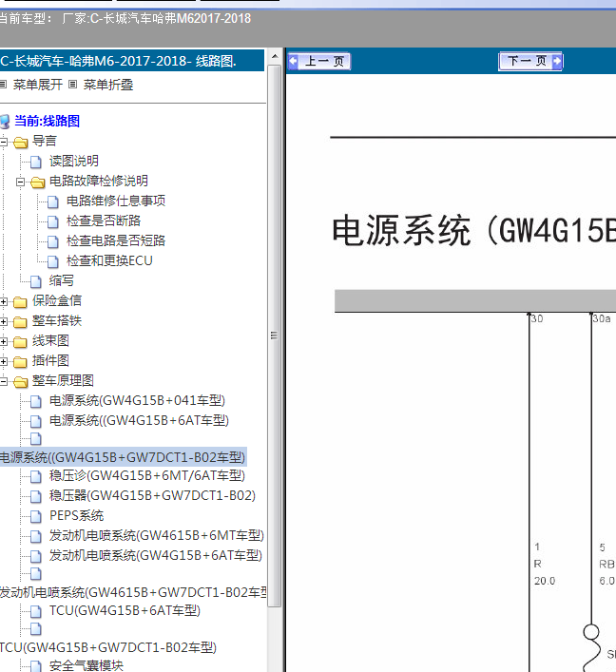Image resolution: width=616 pixels, height=672 pixels.
Task: Select 电源系统((GW4G15B+6AT车型) diagram
Action: [139, 420]
